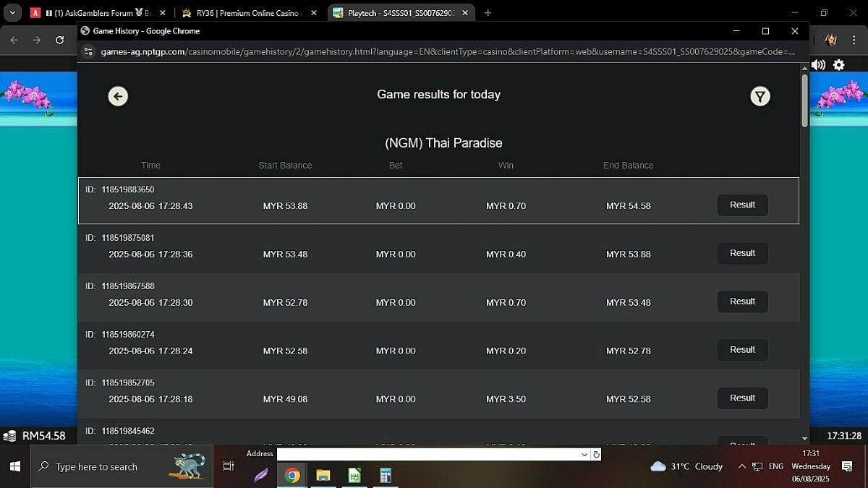Viewport: 868px width, 488px height.
Task: Click the Time column header
Action: pos(150,166)
